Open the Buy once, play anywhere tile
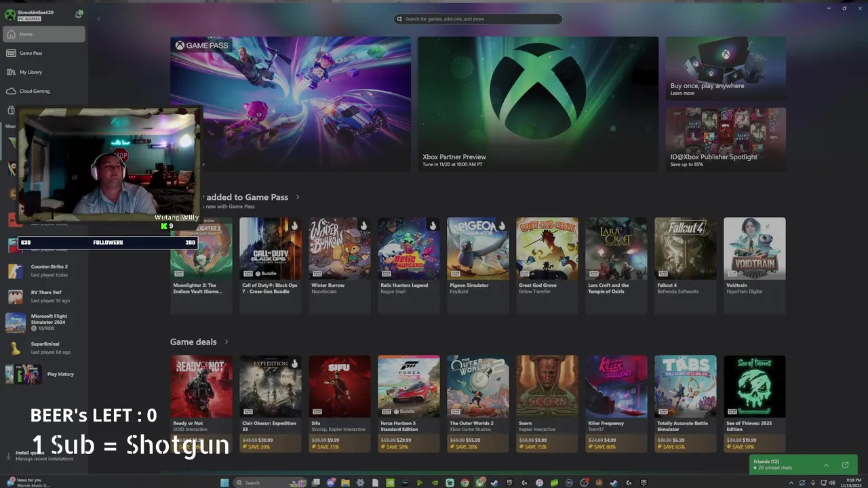This screenshot has width=868, height=488. coord(726,68)
